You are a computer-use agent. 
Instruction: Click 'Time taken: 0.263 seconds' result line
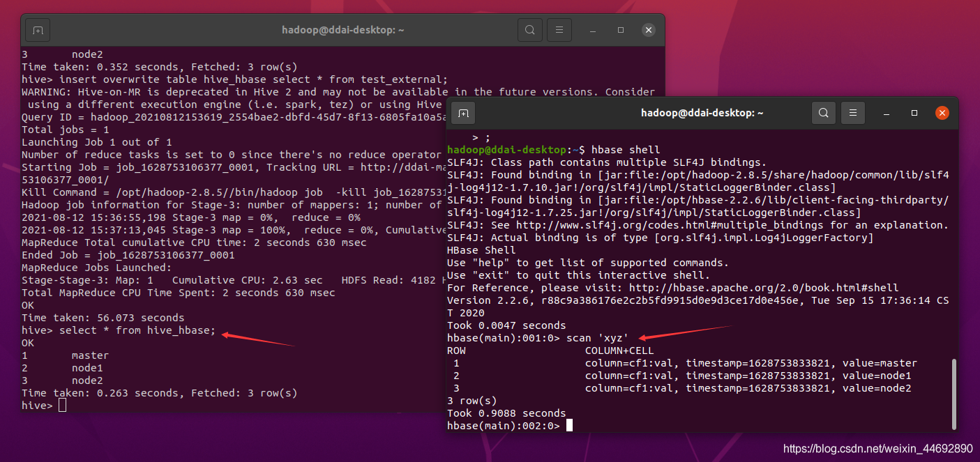[160, 393]
